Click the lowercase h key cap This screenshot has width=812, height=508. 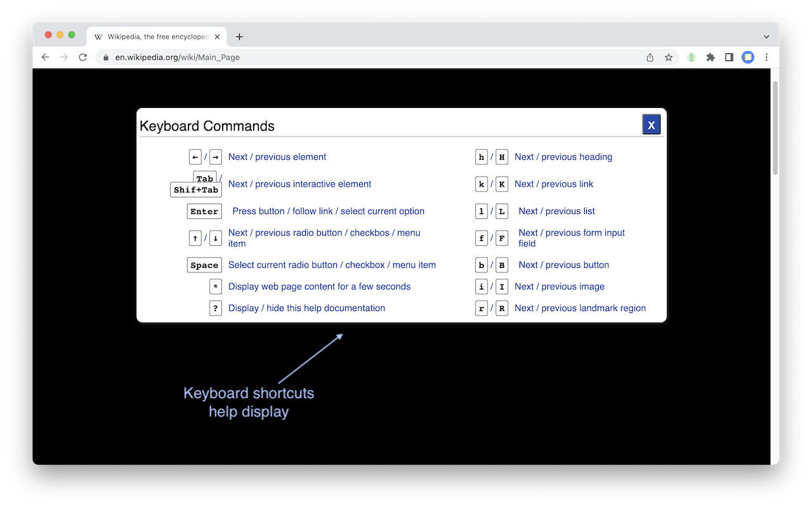[481, 157]
